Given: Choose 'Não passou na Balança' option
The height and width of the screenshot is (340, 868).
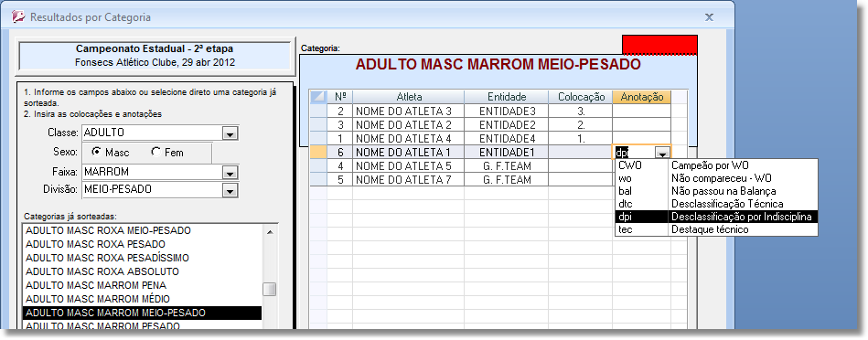Looking at the screenshot, I should pos(716,191).
